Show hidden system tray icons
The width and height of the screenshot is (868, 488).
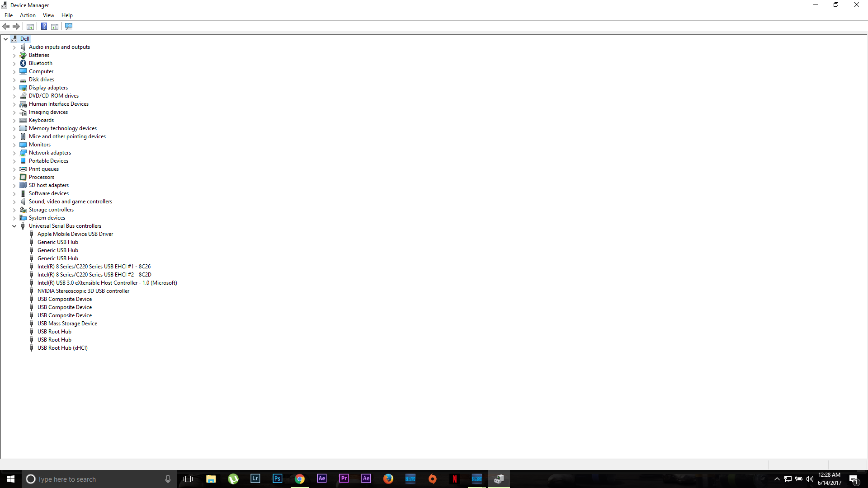point(777,479)
